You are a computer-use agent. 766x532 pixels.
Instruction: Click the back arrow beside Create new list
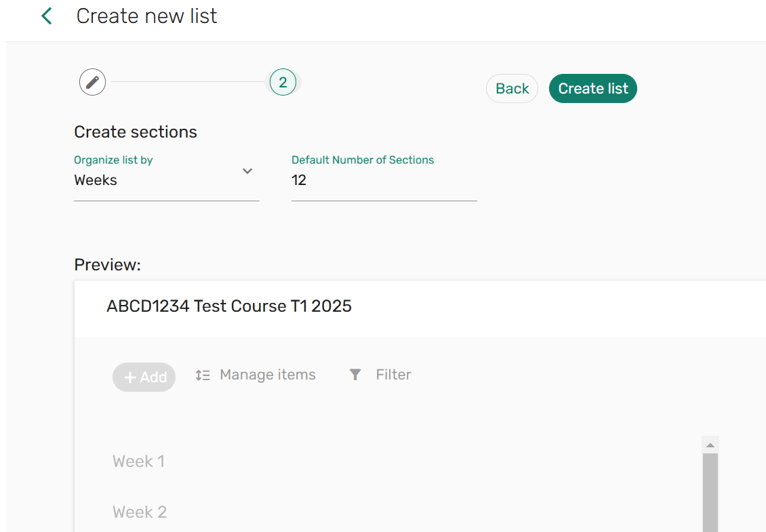coord(46,16)
